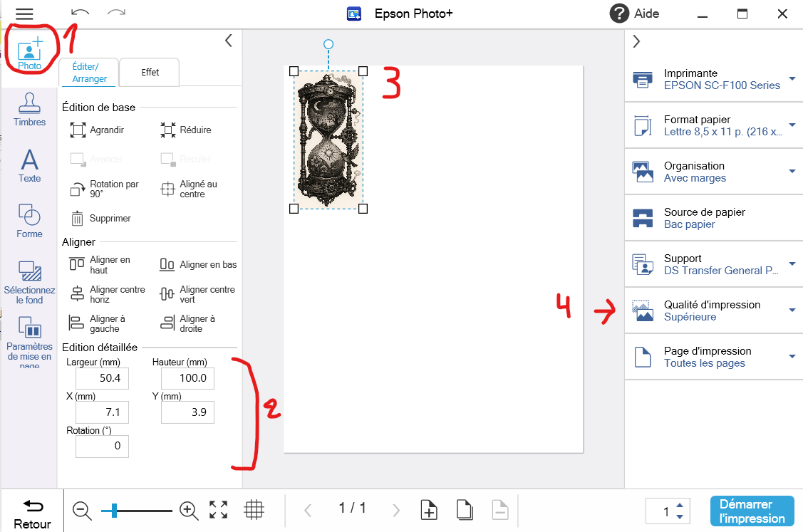Click the photo's bottom-right resize handle
This screenshot has height=532, width=803.
click(363, 209)
